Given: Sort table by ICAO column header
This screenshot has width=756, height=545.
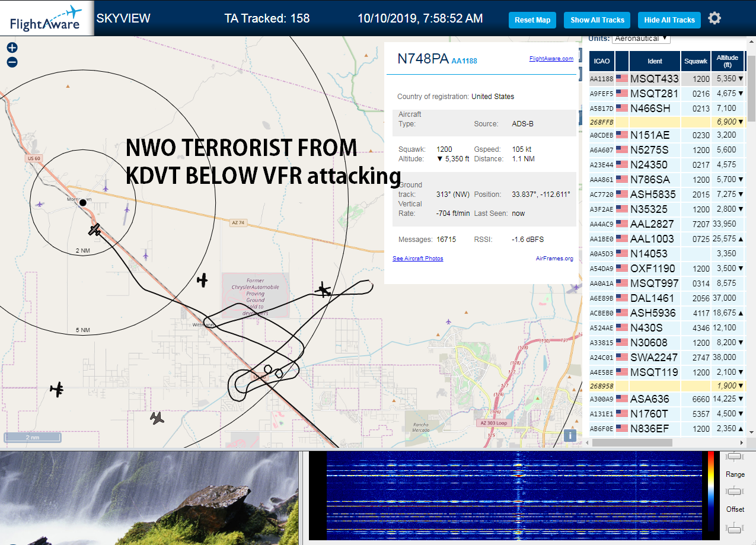Looking at the screenshot, I should 602,61.
